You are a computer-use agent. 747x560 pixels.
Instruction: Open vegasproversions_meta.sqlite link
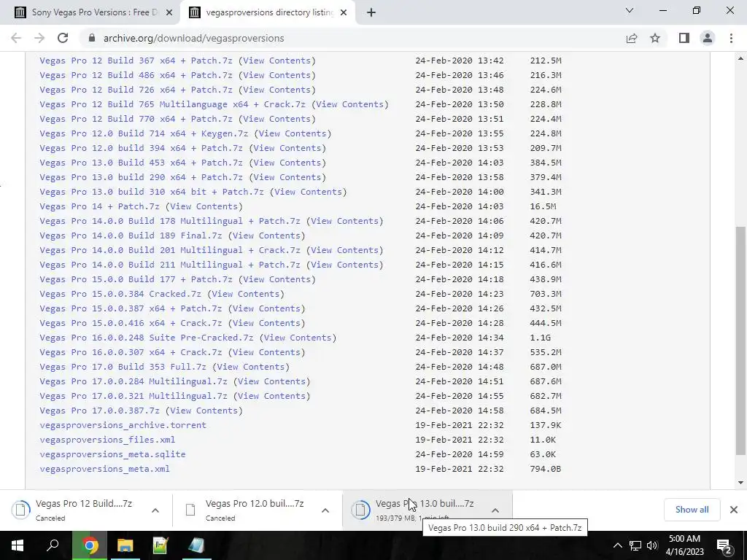(x=112, y=454)
